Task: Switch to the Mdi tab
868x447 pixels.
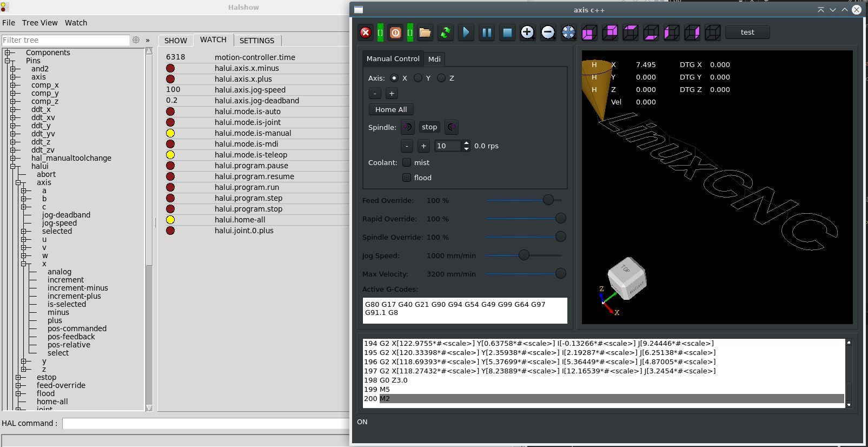Action: (434, 59)
